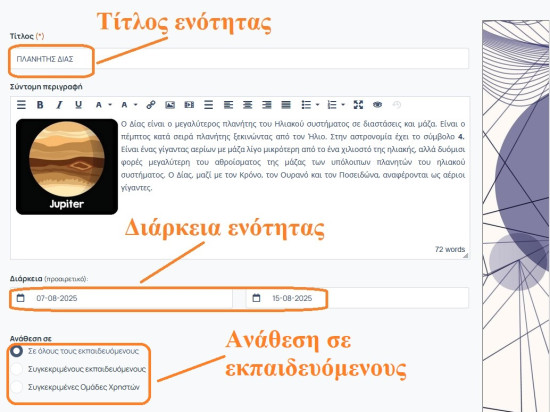
Task: Insert a hyperlink using the link icon
Action: pyautogui.click(x=151, y=104)
